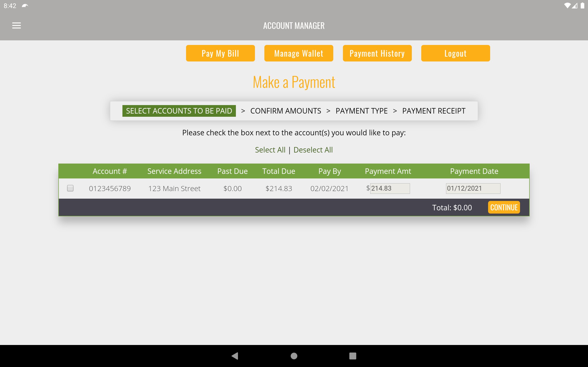
Task: Click the Pay My Bill button
Action: coord(220,53)
